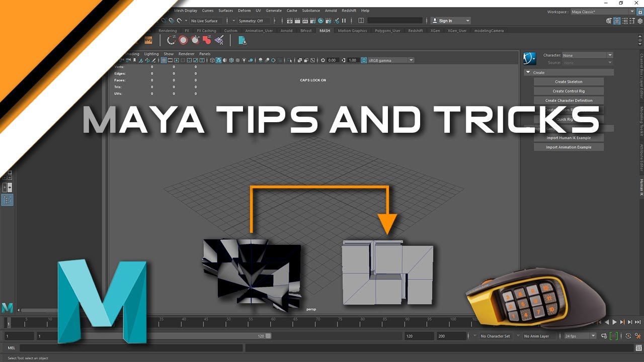
Task: Toggle the auto keyframe icon
Action: (x=629, y=336)
